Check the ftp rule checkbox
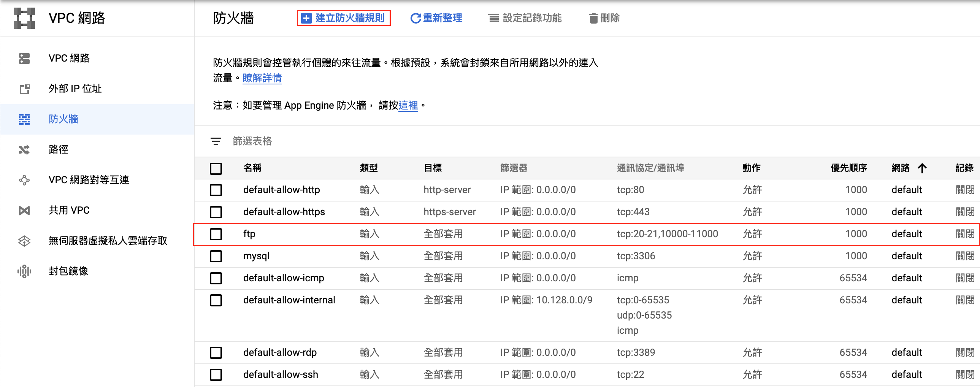 [216, 234]
